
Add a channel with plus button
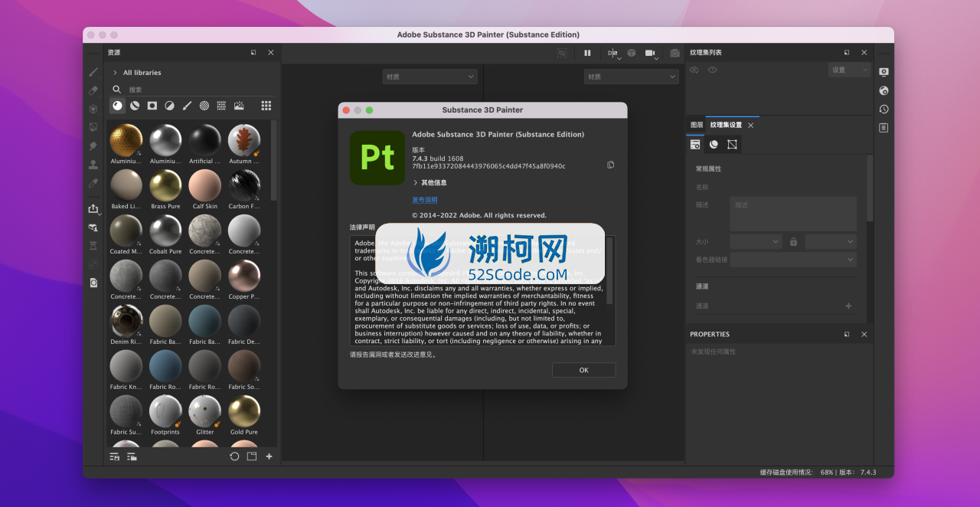tap(848, 306)
